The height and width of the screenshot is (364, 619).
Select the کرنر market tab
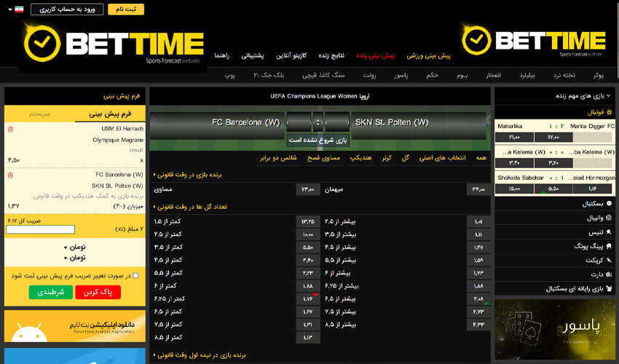coord(387,158)
